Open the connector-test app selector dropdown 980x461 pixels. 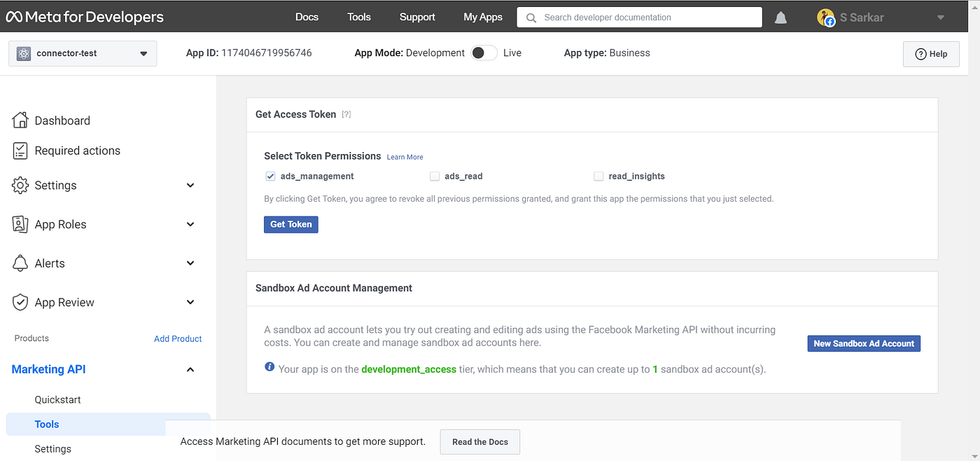pyautogui.click(x=82, y=53)
